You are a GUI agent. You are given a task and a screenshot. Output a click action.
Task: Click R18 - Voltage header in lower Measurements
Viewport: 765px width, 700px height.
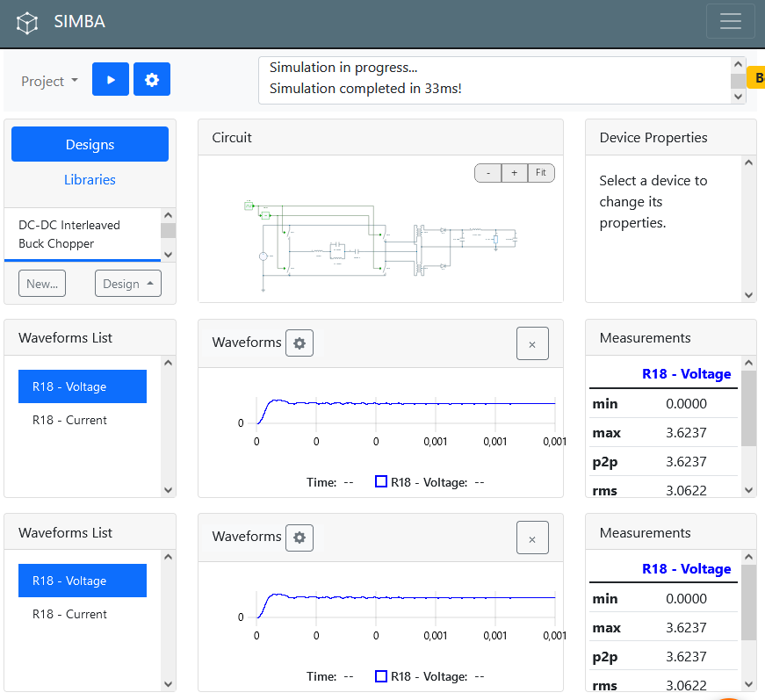(686, 569)
